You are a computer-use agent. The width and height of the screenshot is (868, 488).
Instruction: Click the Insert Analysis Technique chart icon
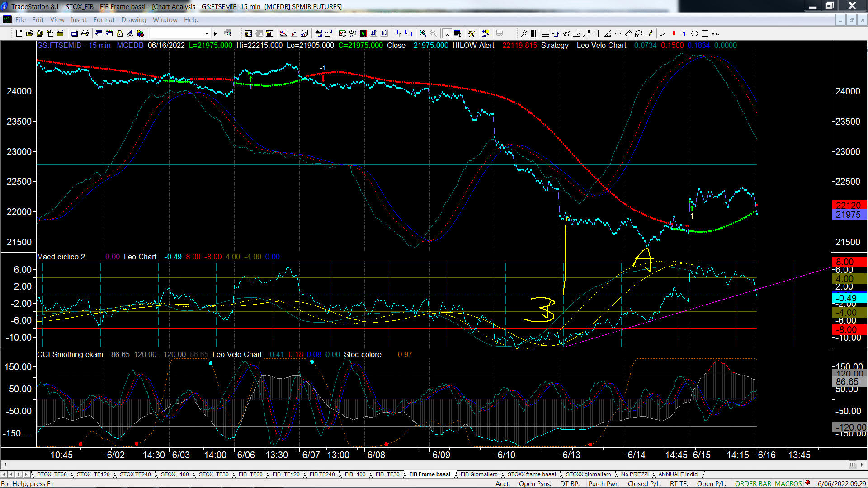point(283,33)
